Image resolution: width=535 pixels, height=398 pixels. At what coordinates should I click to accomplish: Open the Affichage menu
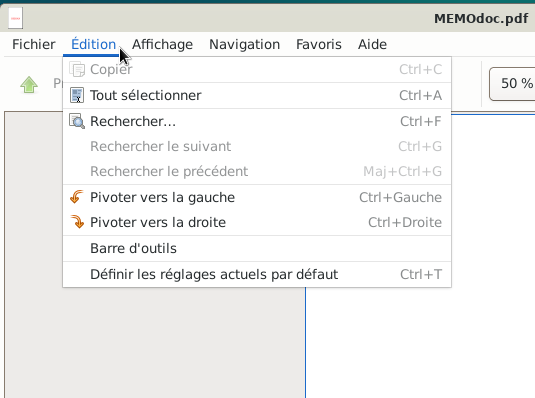(162, 44)
